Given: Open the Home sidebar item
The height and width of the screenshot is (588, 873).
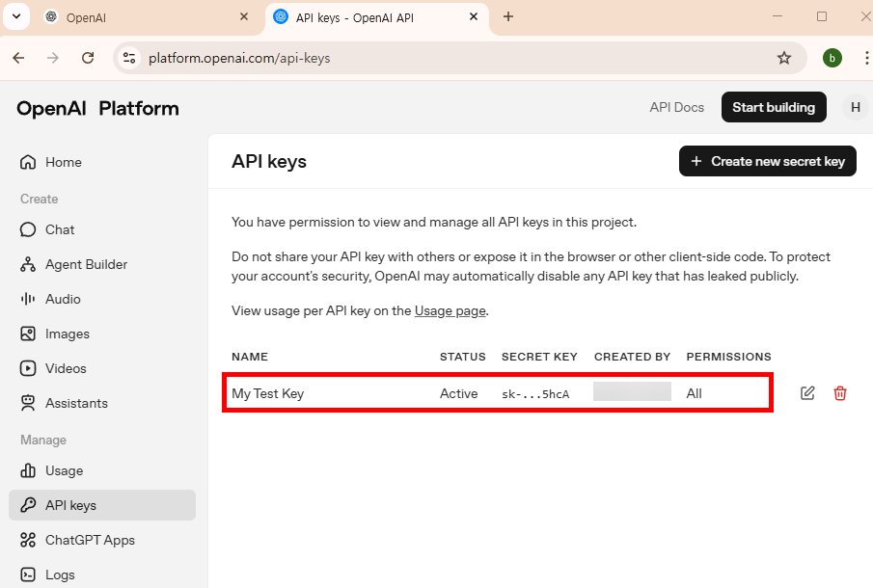Looking at the screenshot, I should pos(102,162).
